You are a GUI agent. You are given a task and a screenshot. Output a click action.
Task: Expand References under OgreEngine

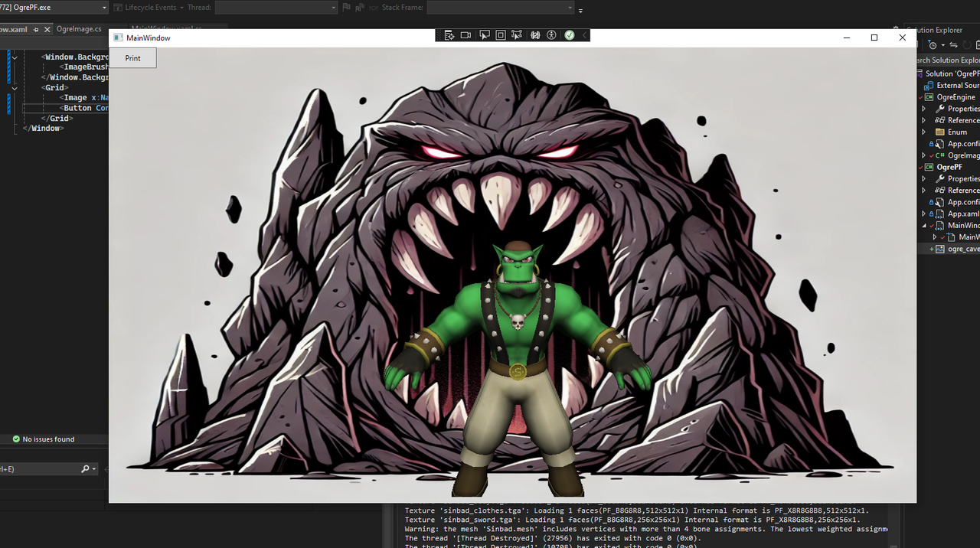pos(923,120)
